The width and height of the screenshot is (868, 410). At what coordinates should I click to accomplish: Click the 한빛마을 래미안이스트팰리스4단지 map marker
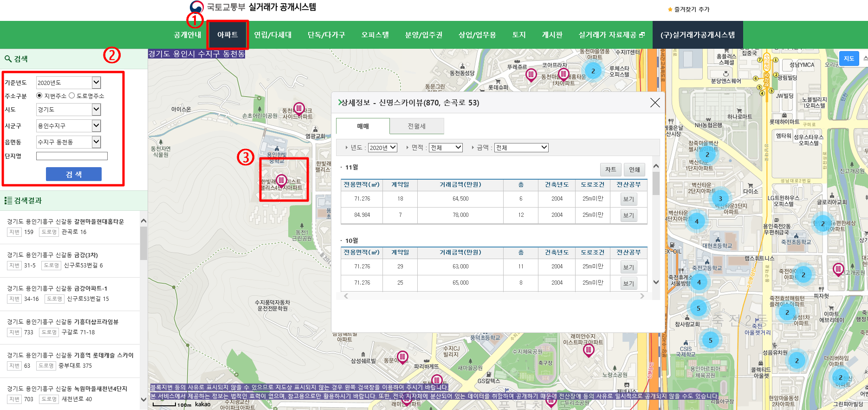pos(281,181)
